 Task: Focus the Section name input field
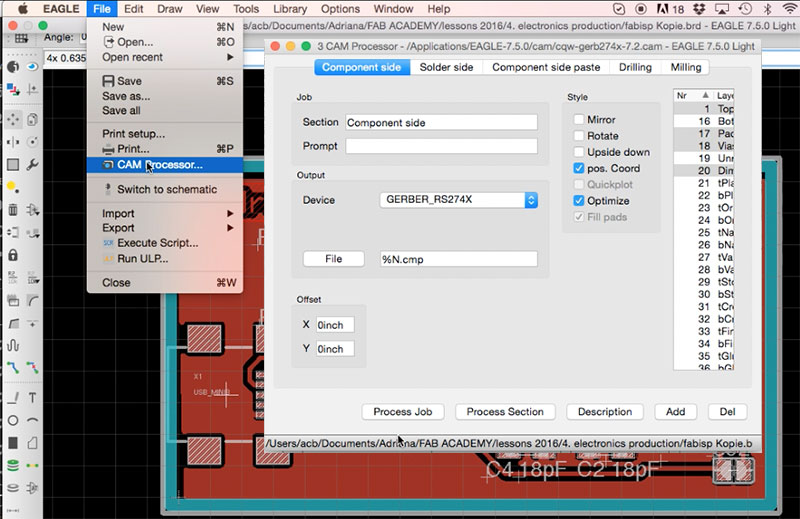pos(441,122)
